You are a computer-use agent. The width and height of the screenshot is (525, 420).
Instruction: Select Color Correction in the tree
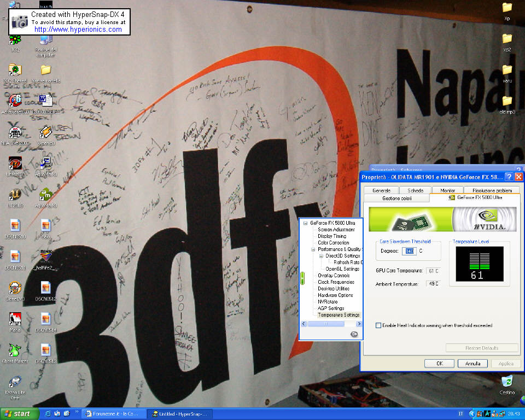[333, 243]
